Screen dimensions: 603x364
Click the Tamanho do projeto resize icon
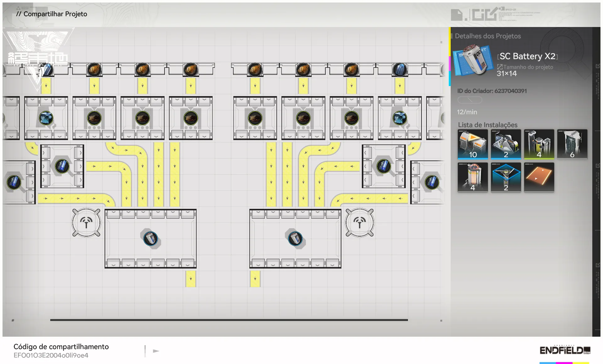pos(500,67)
